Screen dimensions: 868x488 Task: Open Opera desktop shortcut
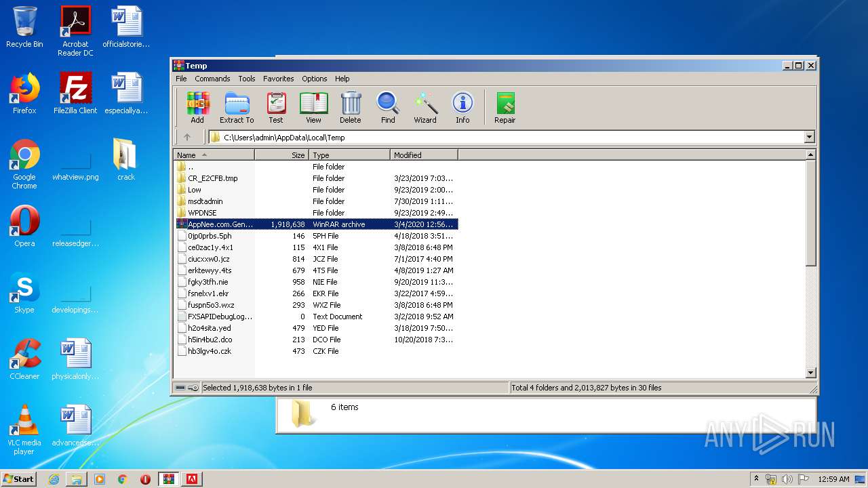pos(24,226)
